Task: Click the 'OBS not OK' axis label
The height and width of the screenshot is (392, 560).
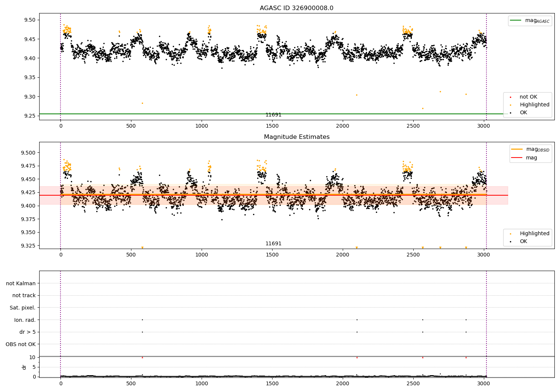Action: (21, 344)
